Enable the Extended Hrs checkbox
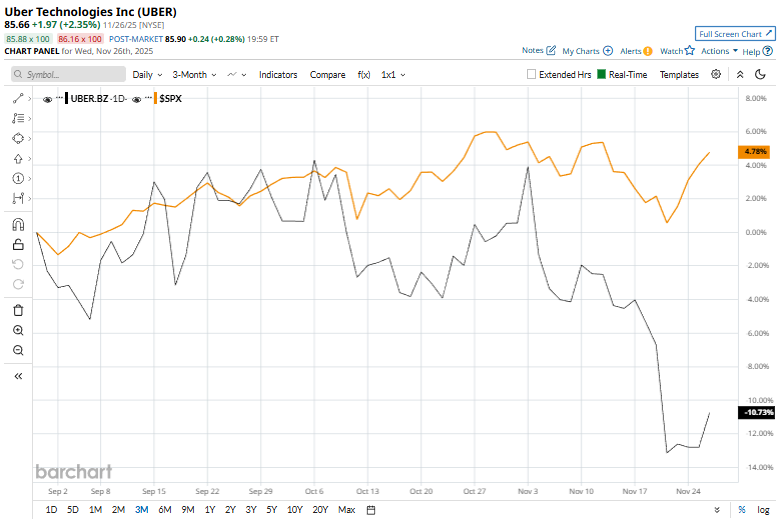Image resolution: width=777 pixels, height=526 pixels. point(531,74)
